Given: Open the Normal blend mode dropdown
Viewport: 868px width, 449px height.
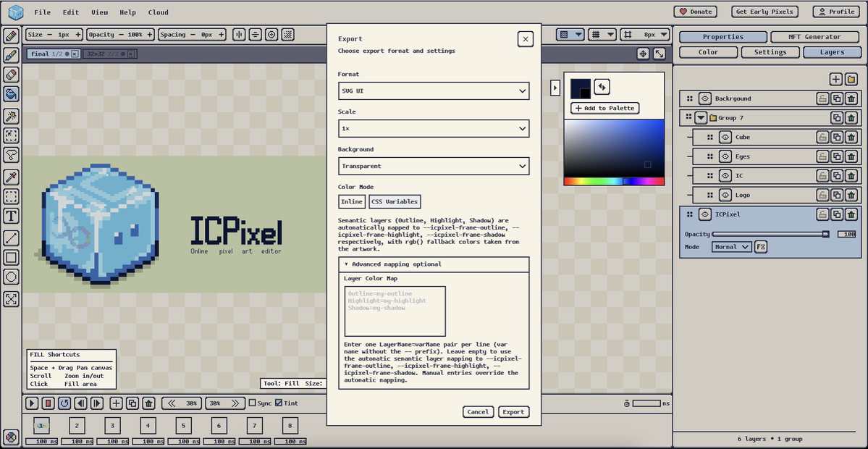Looking at the screenshot, I should (731, 247).
